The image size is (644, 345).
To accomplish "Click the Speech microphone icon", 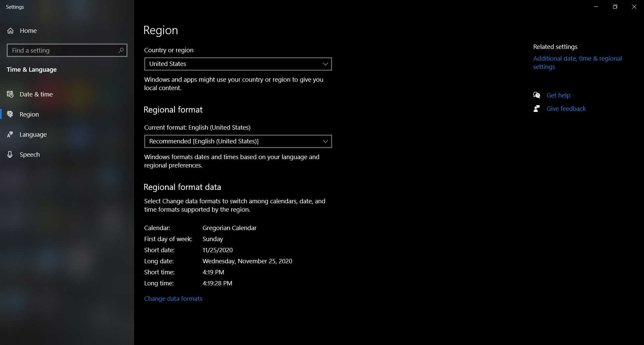I will (10, 154).
